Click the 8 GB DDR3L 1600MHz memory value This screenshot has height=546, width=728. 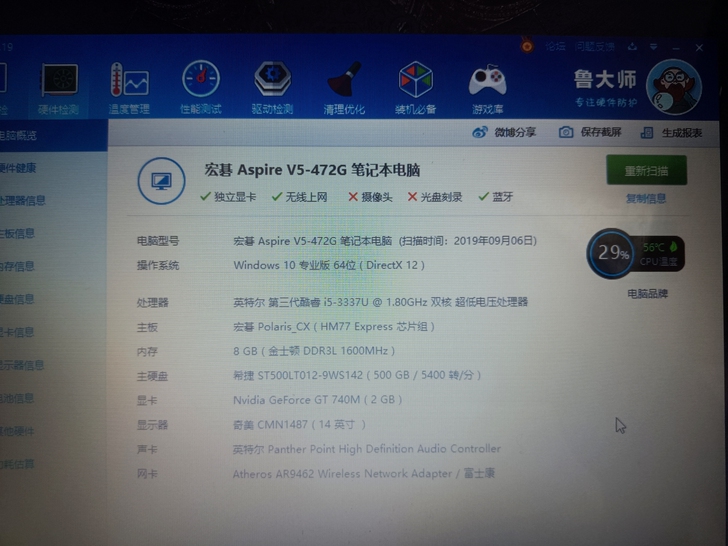click(314, 351)
